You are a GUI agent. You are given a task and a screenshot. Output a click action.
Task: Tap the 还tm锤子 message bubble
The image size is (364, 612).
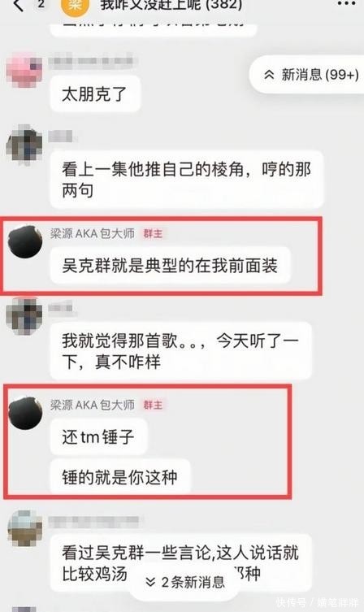(x=98, y=436)
